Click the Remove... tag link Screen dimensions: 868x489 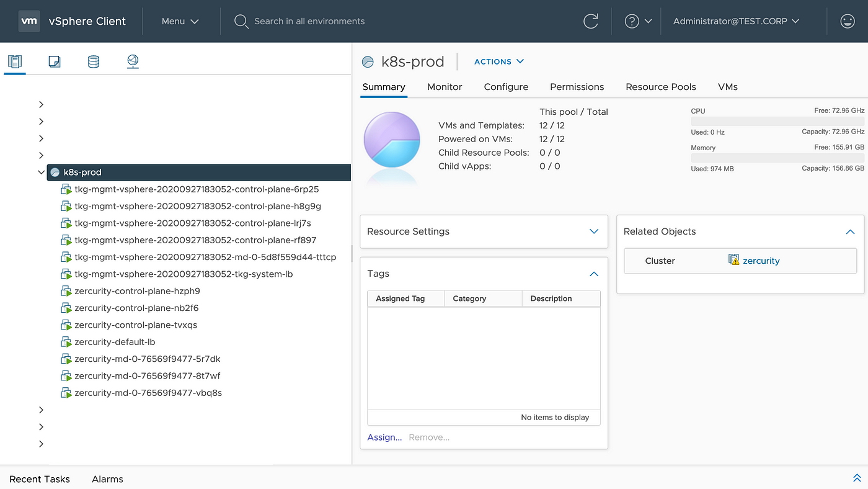[x=429, y=437]
